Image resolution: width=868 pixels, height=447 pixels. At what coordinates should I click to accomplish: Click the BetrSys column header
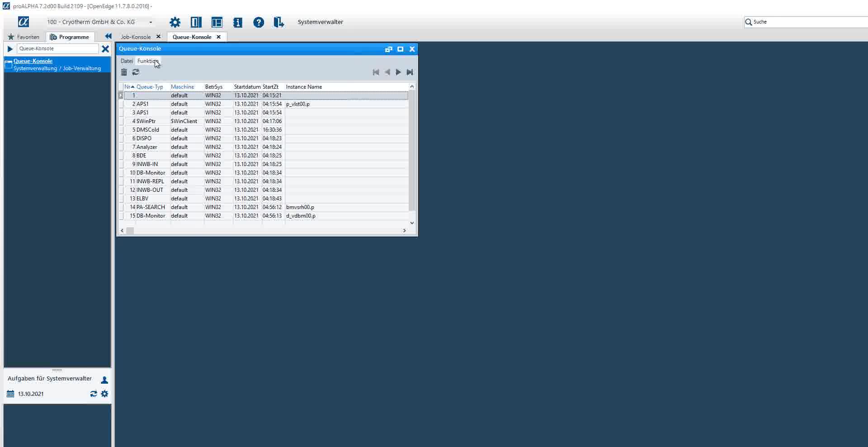[214, 86]
